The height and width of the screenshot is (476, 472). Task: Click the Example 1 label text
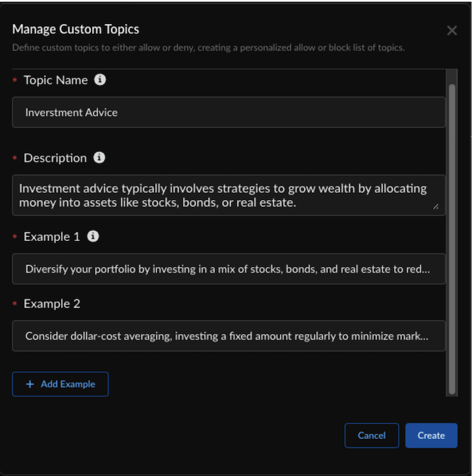tap(52, 236)
